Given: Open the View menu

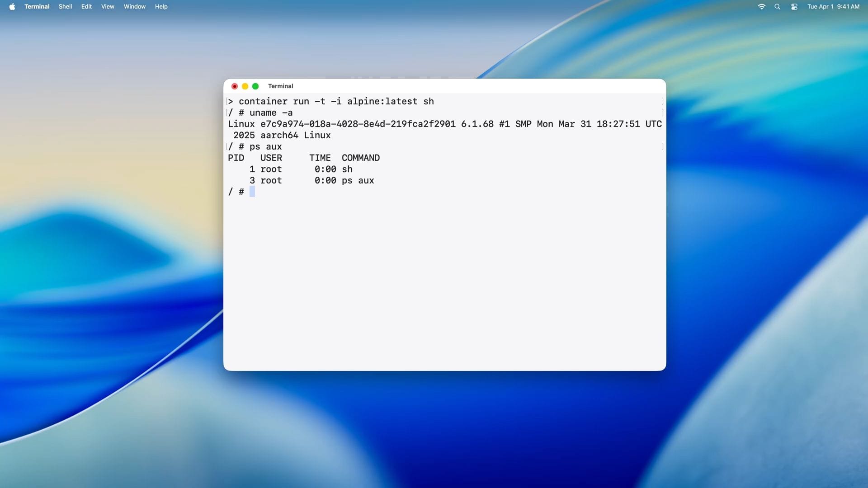Looking at the screenshot, I should [107, 6].
